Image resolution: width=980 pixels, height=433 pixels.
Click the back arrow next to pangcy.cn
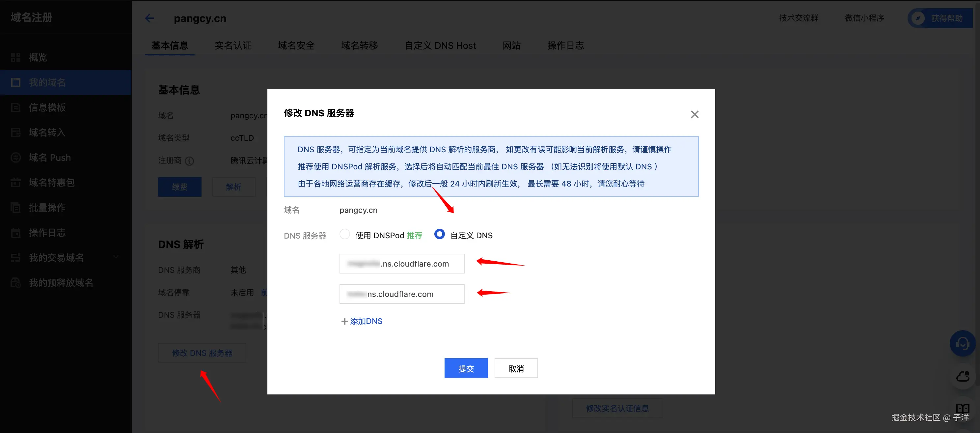tap(150, 18)
